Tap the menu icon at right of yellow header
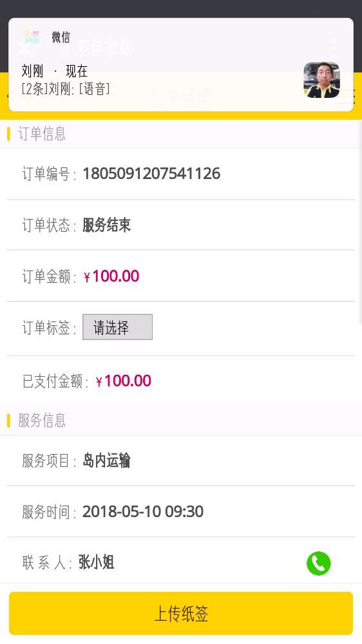362x644 pixels. click(x=350, y=96)
